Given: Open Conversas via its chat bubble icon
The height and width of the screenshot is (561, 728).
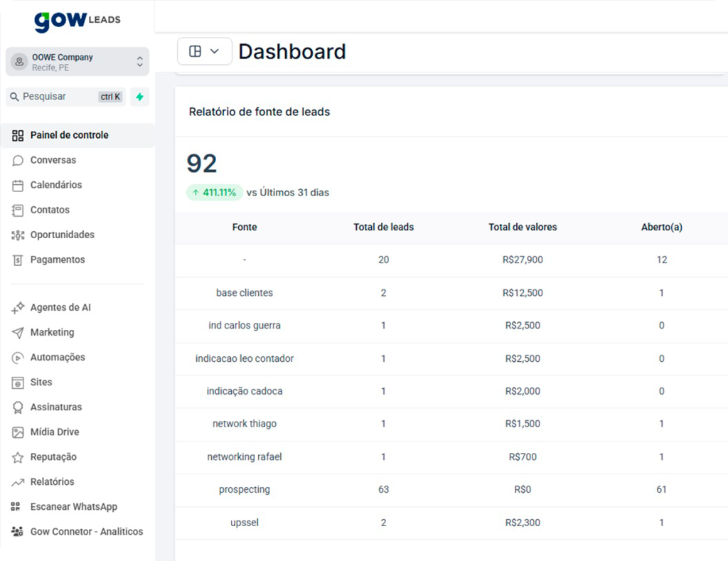Looking at the screenshot, I should (x=18, y=161).
